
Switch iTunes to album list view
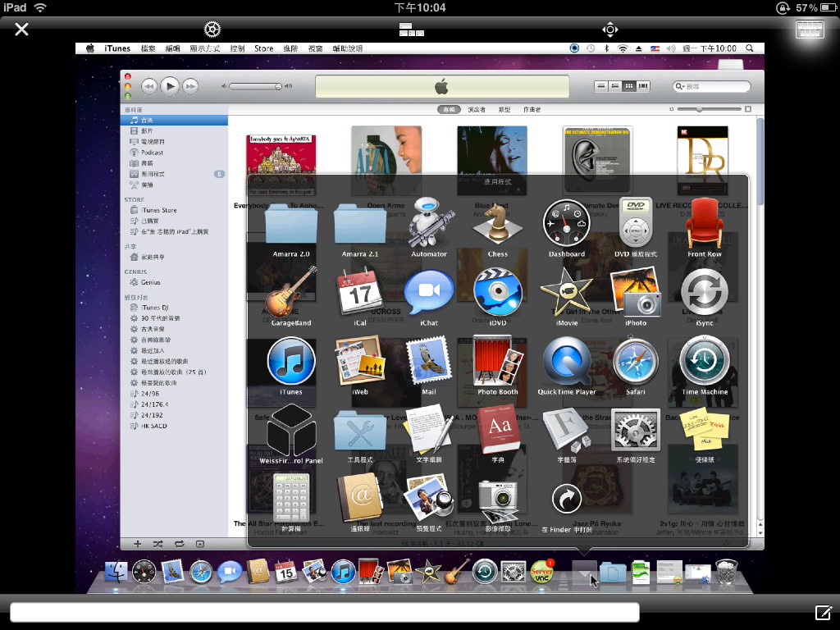[x=615, y=86]
